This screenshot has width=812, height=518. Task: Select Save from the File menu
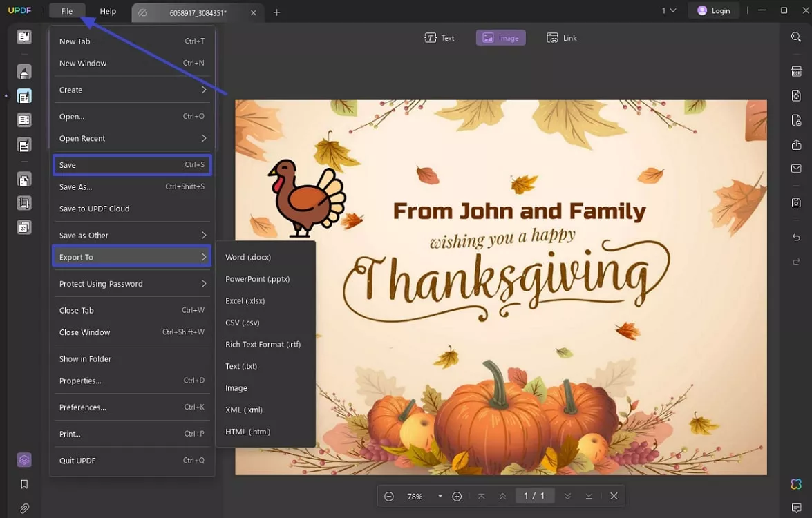pyautogui.click(x=131, y=165)
